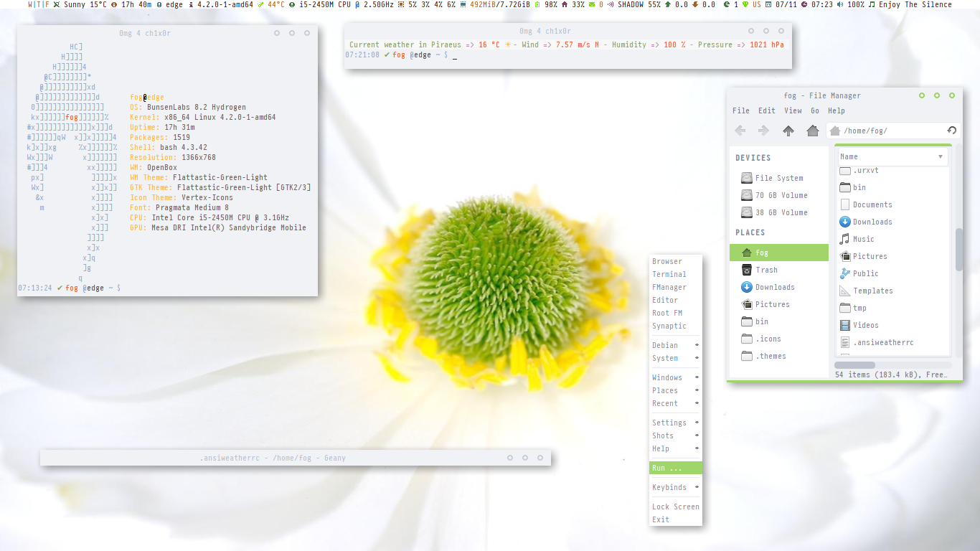Expand Settings submenu arrow

tap(697, 423)
